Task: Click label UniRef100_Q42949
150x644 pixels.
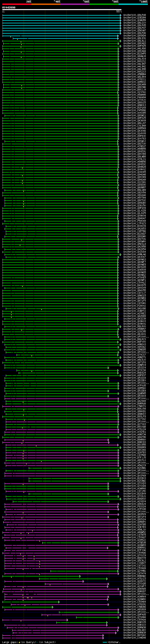Action: [135, 401]
